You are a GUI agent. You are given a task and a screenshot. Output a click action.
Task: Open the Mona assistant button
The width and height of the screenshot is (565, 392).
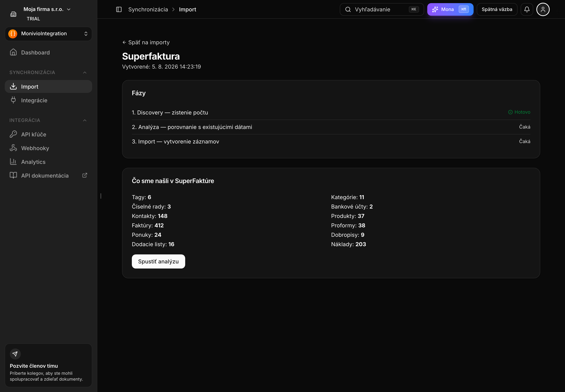(450, 9)
